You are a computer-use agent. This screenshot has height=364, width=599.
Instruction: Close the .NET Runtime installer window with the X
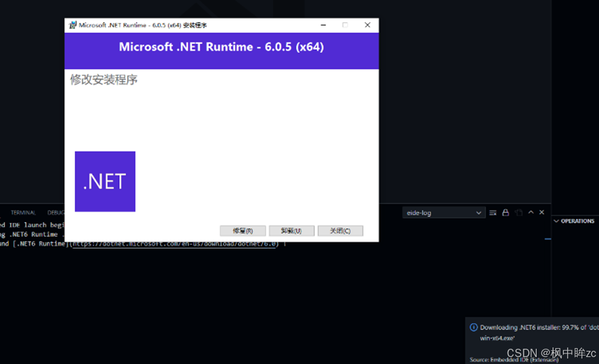pyautogui.click(x=368, y=25)
